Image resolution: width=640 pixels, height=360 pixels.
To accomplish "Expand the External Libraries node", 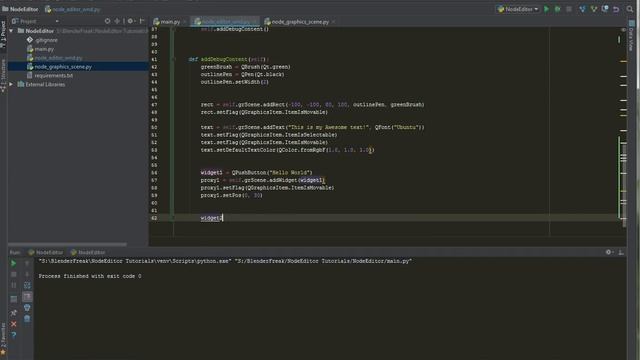I will (x=11, y=84).
